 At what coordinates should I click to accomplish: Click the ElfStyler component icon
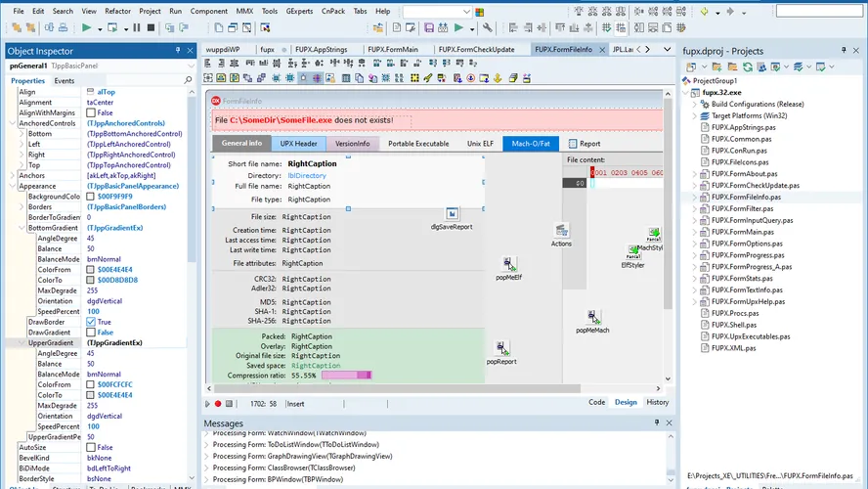coord(632,251)
